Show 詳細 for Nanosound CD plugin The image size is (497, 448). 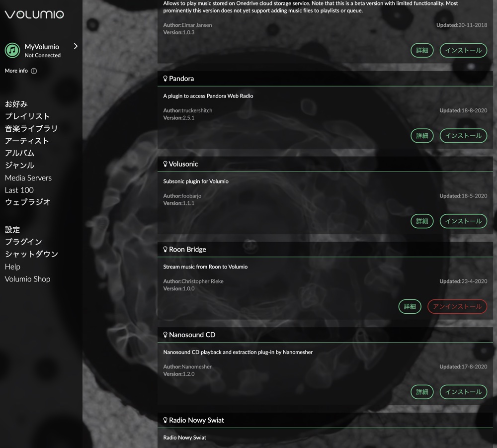pos(422,392)
